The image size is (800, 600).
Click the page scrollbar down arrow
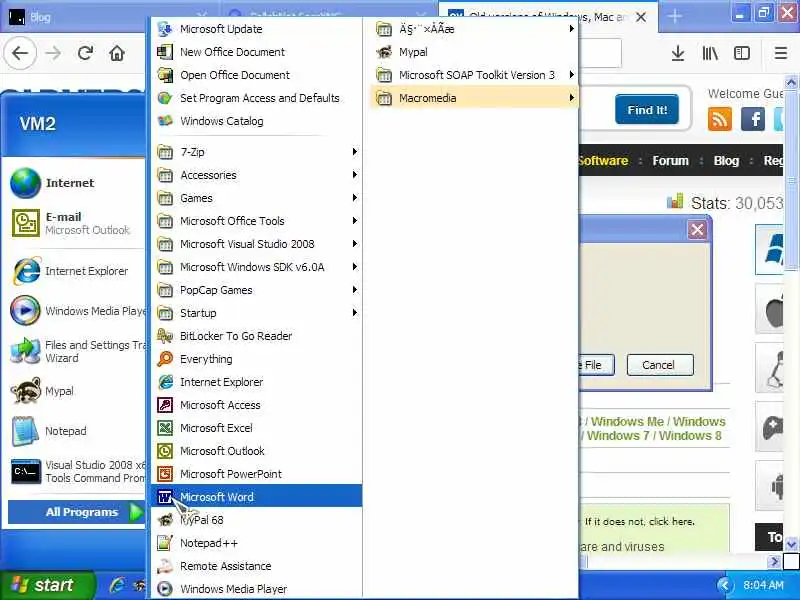point(791,544)
